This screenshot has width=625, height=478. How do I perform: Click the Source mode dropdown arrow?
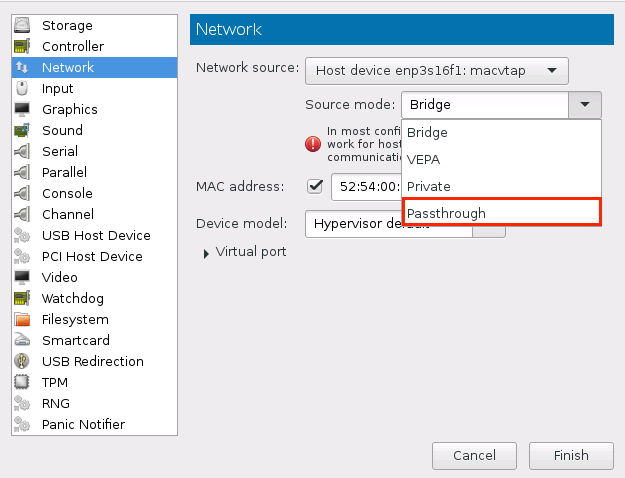click(x=585, y=105)
